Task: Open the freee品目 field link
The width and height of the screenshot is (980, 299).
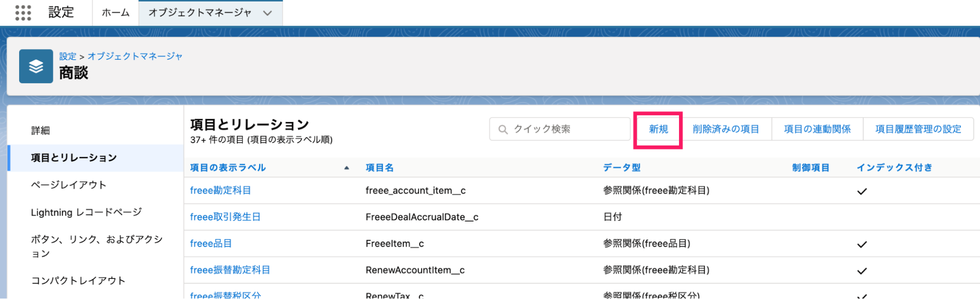Action: tap(211, 243)
